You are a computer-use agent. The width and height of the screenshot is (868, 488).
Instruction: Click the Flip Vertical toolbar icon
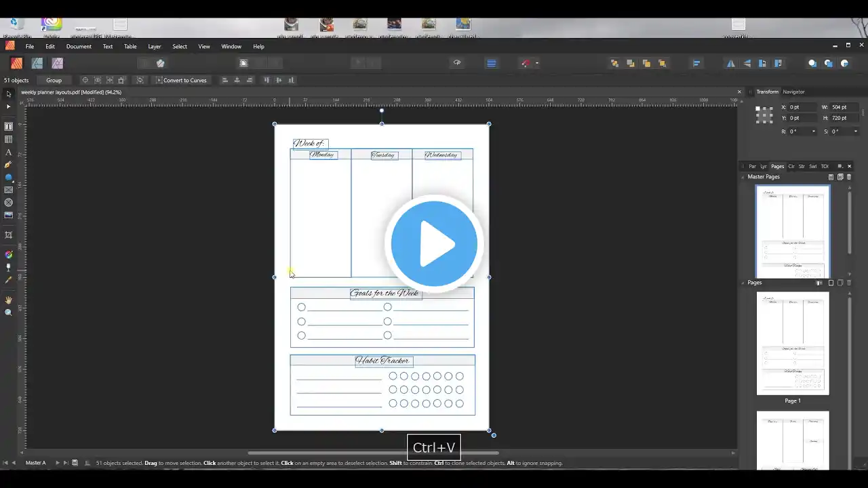[x=747, y=64]
